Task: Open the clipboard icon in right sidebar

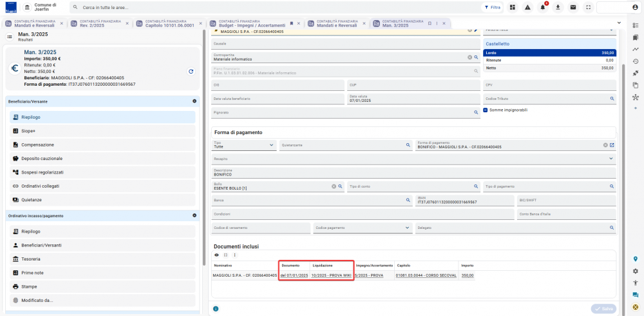Action: [636, 85]
